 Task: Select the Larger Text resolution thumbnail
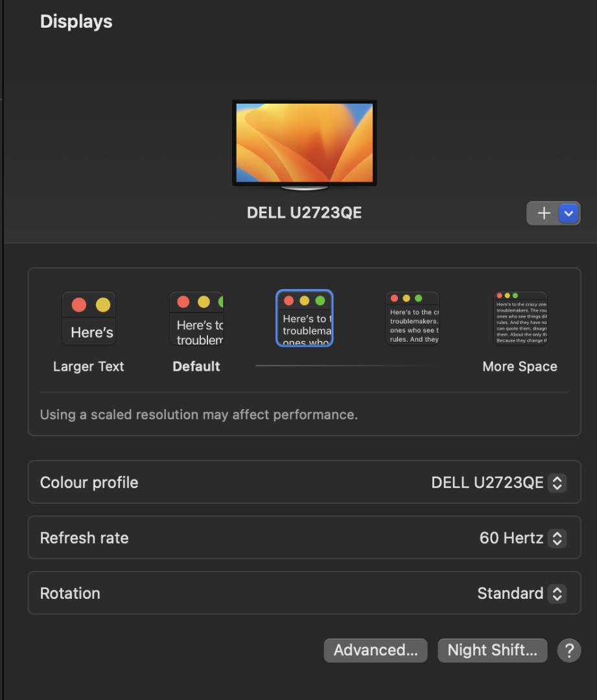pos(89,318)
